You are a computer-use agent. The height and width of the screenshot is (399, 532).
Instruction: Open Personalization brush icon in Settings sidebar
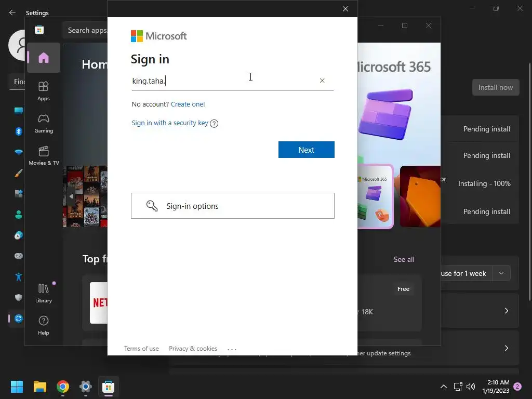coord(18,174)
